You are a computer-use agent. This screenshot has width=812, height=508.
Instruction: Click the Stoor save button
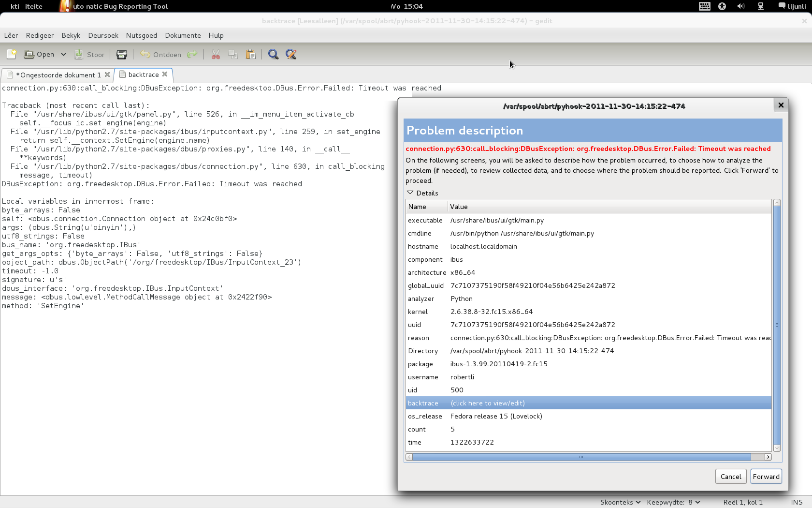[x=89, y=54]
